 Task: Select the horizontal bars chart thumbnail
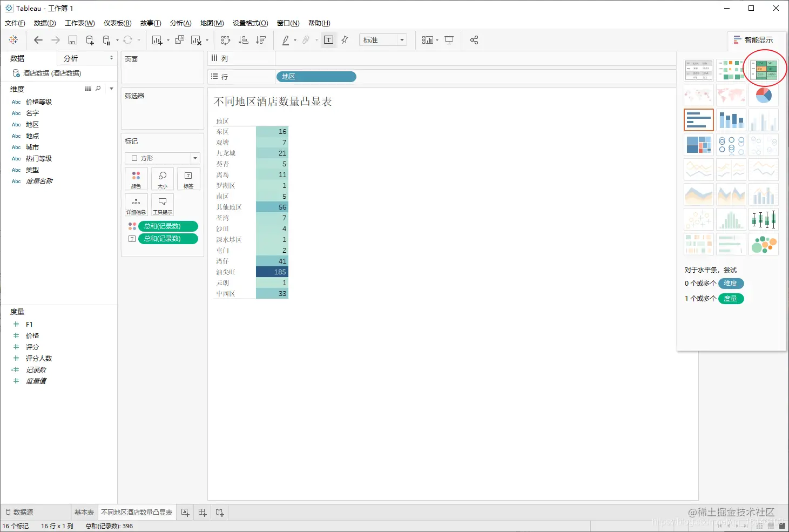[699, 120]
